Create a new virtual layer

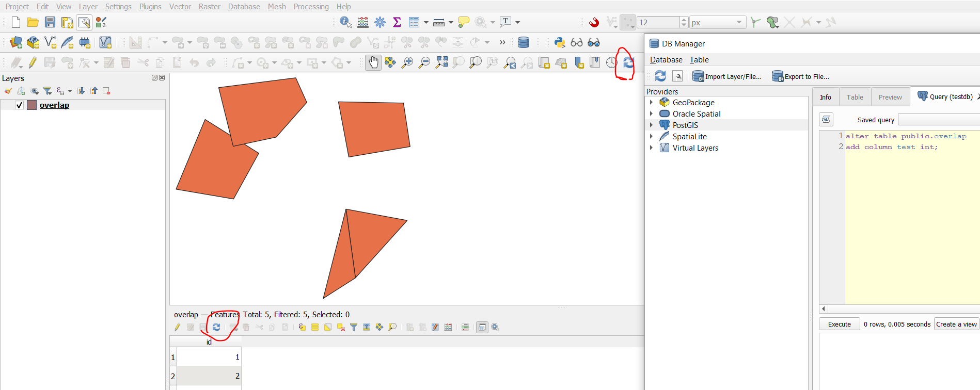coord(105,42)
